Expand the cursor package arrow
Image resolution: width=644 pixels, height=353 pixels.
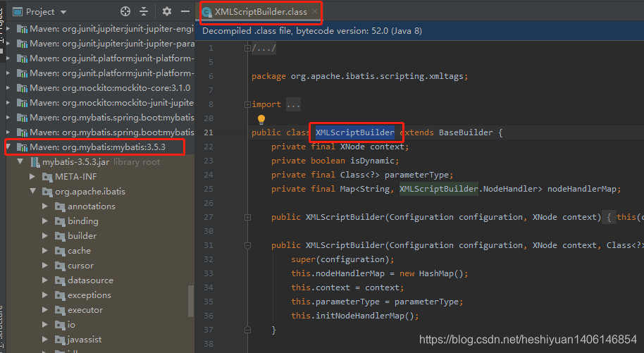pyautogui.click(x=45, y=266)
